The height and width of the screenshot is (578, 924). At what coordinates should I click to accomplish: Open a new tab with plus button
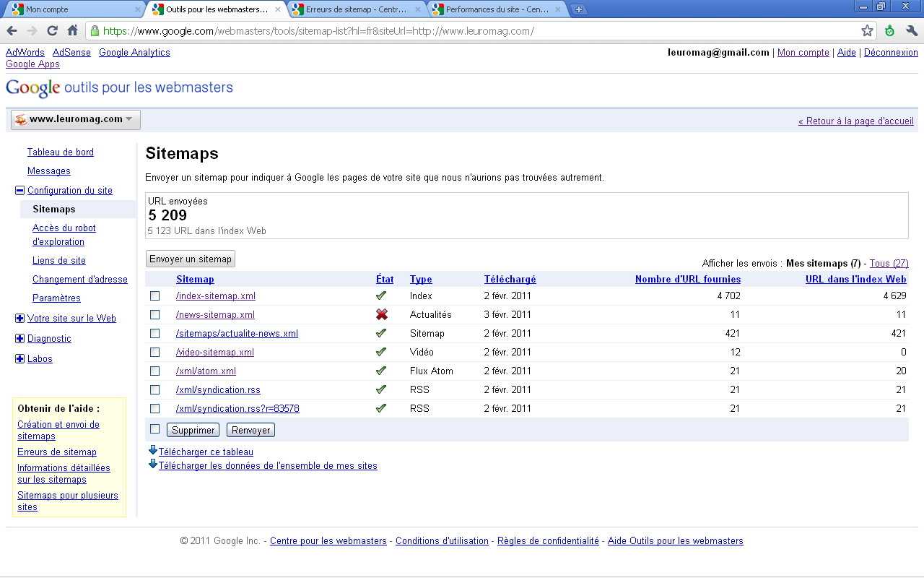pyautogui.click(x=578, y=9)
